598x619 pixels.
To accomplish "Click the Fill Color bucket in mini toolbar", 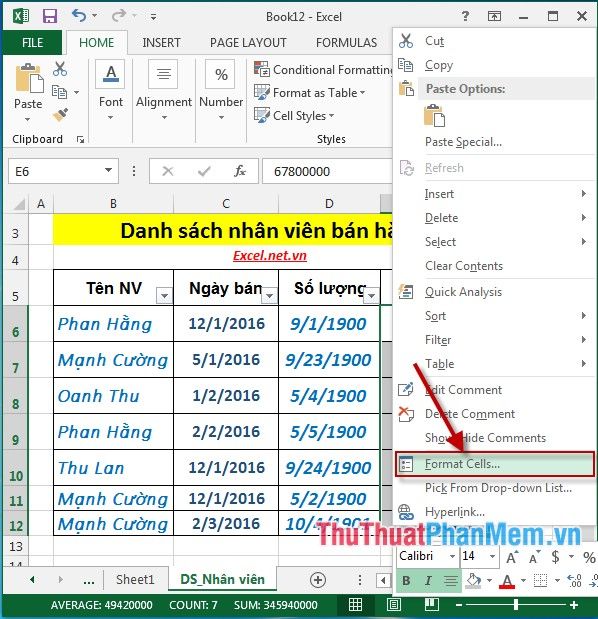I will pos(473,580).
